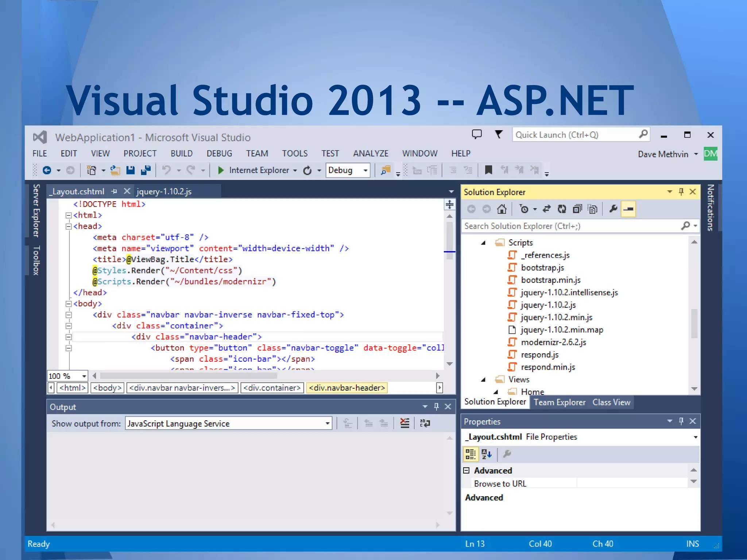Start debugging with the green play icon

(x=221, y=170)
